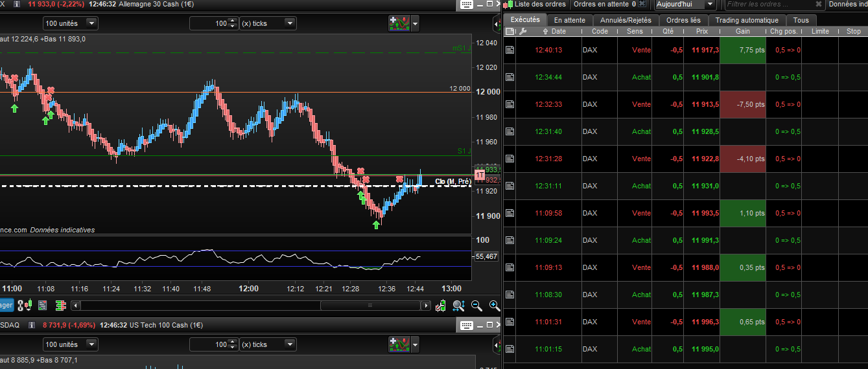Select the -4,10 pts loss cell

(743, 159)
